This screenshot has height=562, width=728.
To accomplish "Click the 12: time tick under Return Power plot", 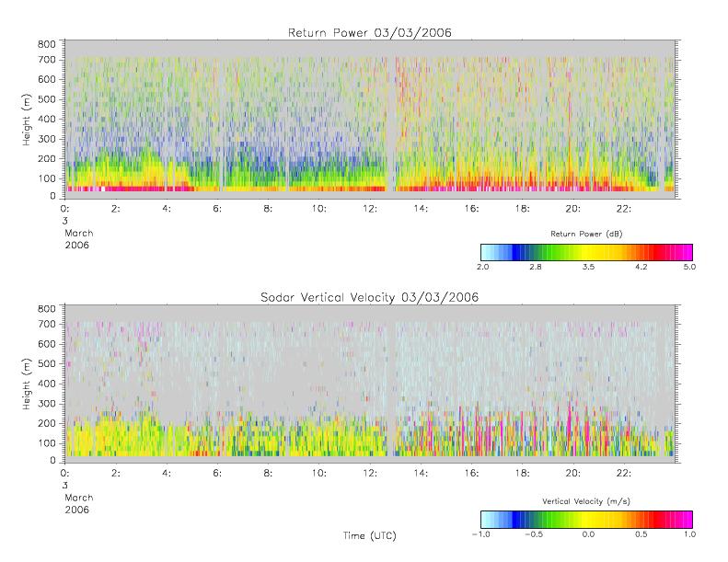I will coord(370,209).
